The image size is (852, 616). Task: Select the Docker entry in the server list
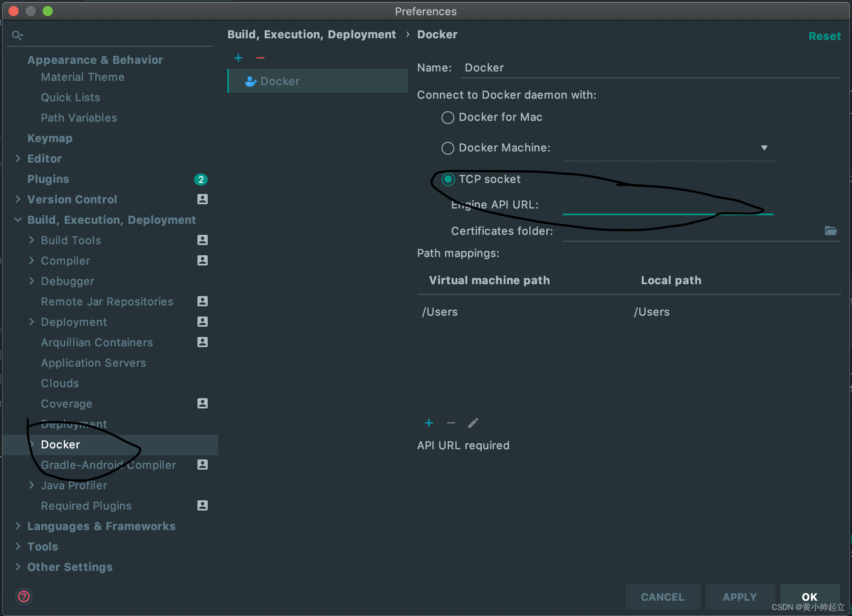pyautogui.click(x=318, y=81)
